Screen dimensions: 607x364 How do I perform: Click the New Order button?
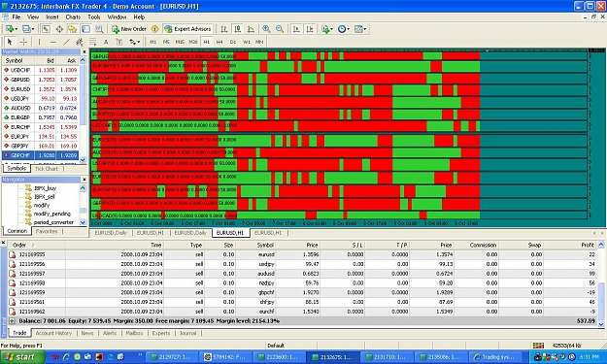[129, 29]
